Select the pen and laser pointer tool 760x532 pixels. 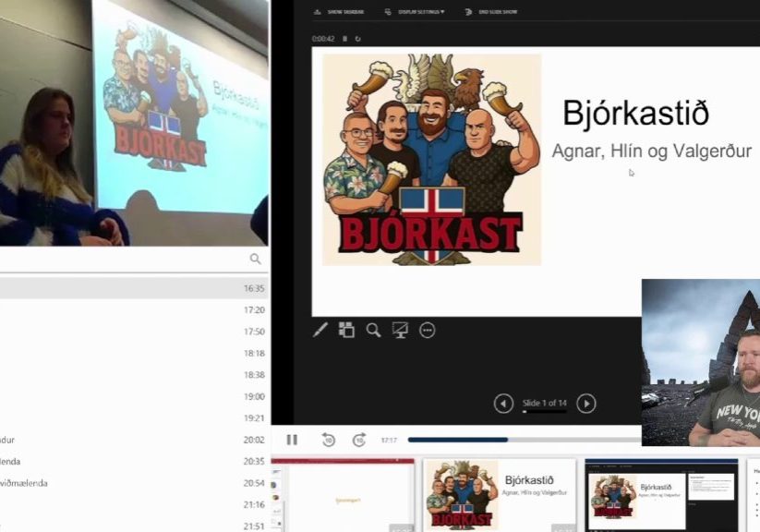click(x=320, y=330)
